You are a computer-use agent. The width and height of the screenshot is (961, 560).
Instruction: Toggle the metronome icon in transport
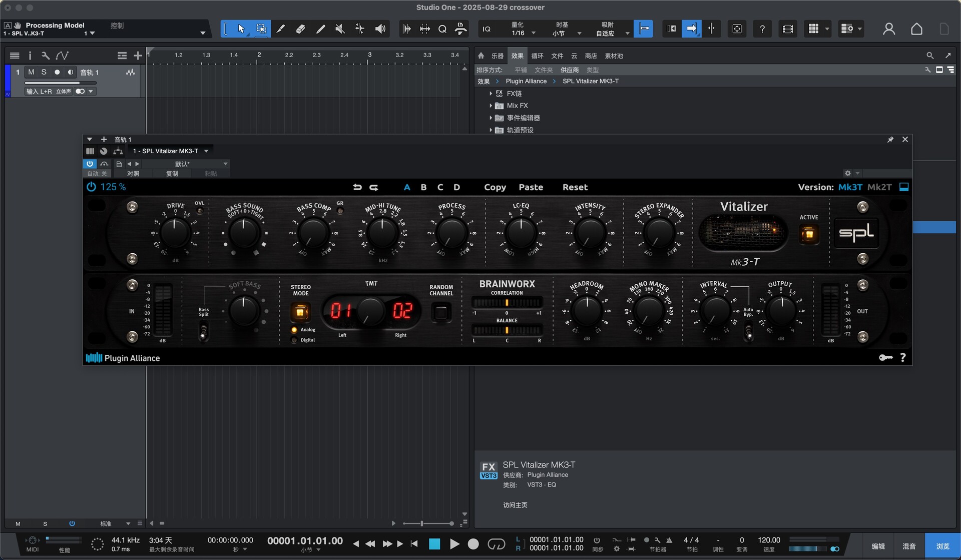click(669, 540)
